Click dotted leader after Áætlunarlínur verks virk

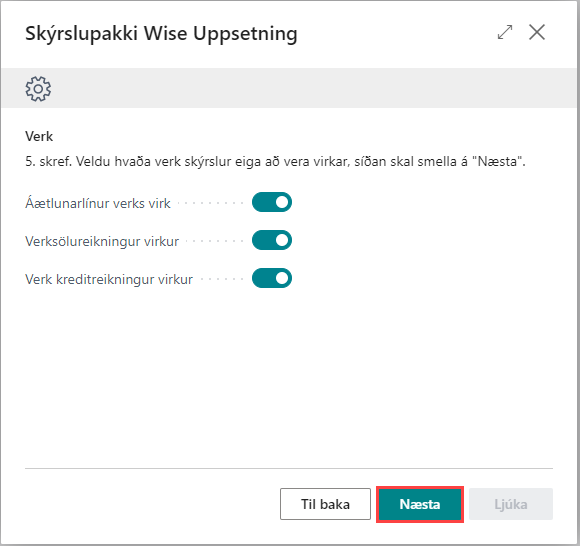(210, 203)
